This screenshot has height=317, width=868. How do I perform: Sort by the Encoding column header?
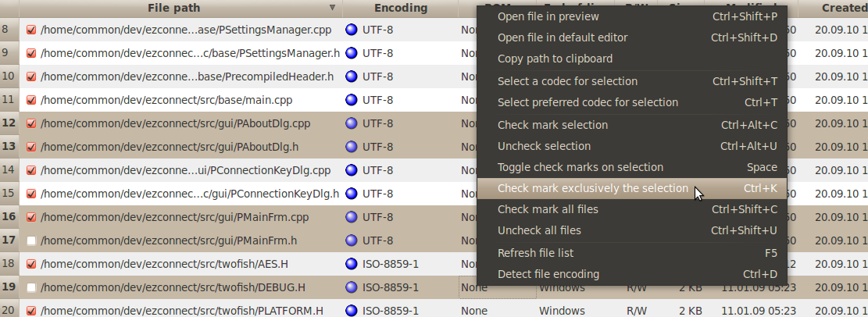[x=400, y=8]
